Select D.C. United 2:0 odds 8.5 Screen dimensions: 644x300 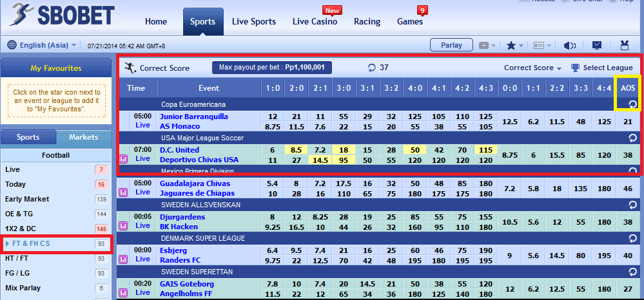pos(297,150)
